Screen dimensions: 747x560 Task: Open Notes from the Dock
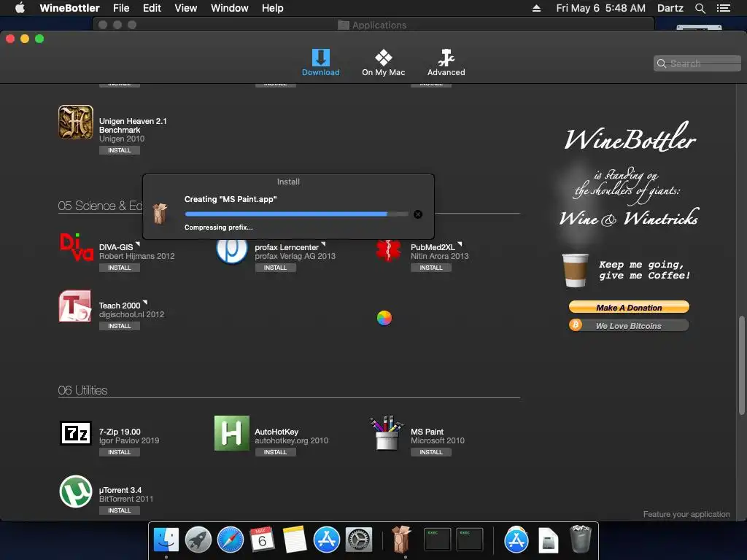click(295, 540)
